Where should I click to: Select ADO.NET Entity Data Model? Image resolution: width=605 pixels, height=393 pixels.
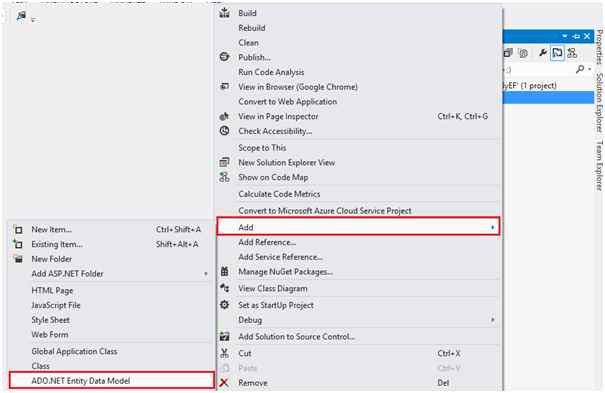112,380
